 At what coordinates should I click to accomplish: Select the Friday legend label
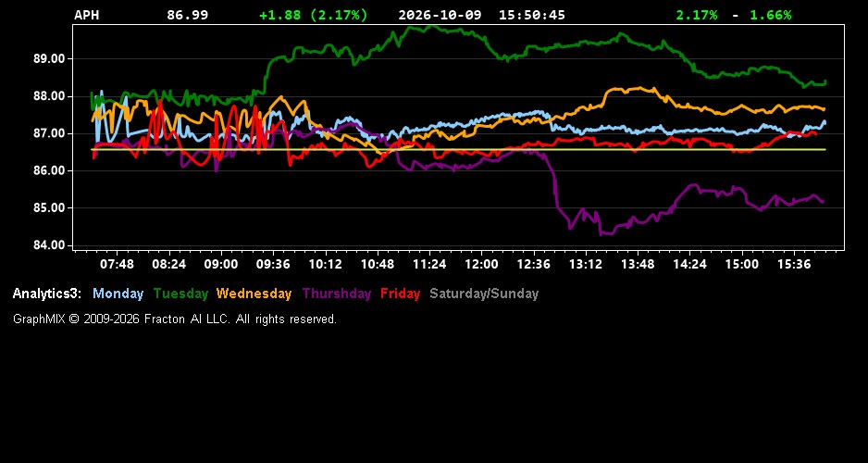pos(401,294)
